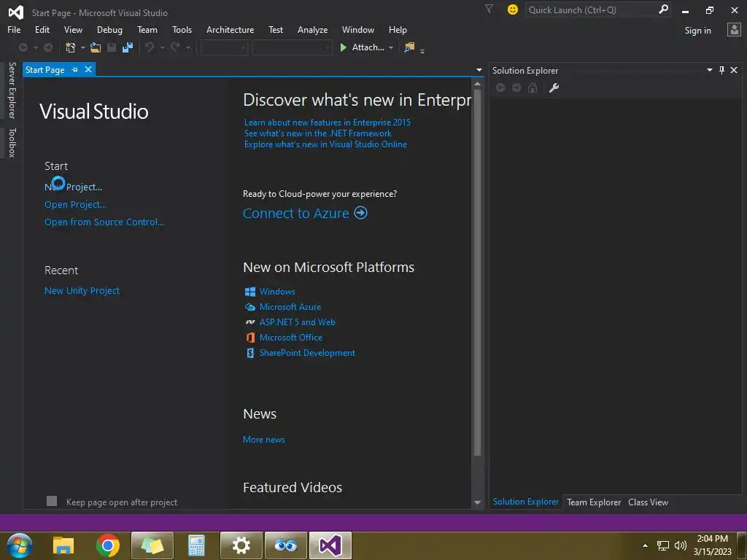This screenshot has width=747, height=560.
Task: Click the Solution Explorer Properties wrench icon
Action: pyautogui.click(x=554, y=87)
